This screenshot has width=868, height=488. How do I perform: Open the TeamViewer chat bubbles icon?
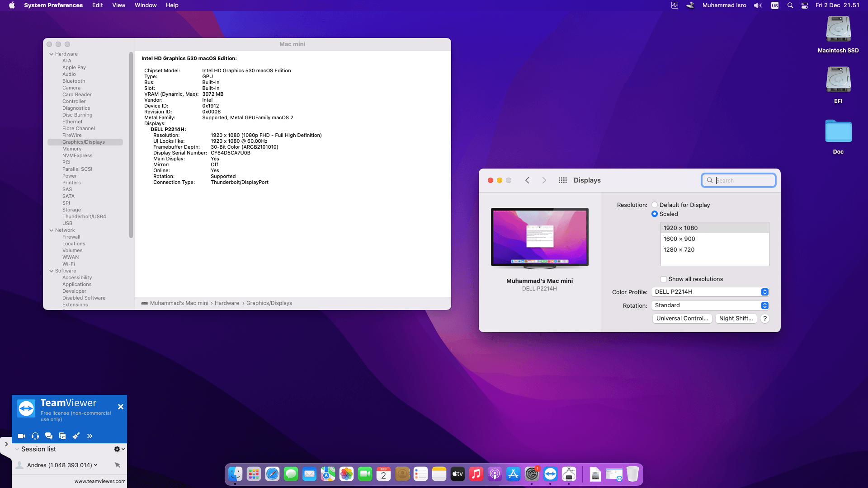tap(49, 436)
